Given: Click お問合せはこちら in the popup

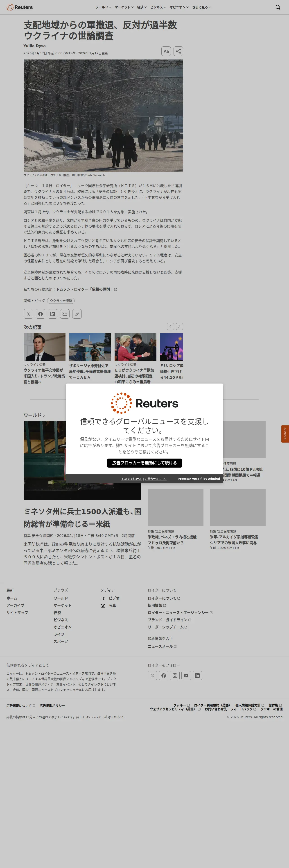Looking at the screenshot, I should click(156, 479).
